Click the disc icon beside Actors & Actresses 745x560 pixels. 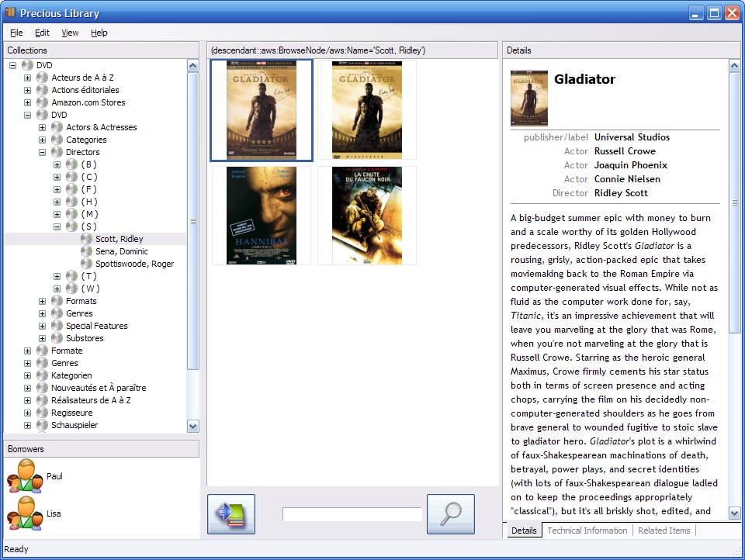[57, 127]
